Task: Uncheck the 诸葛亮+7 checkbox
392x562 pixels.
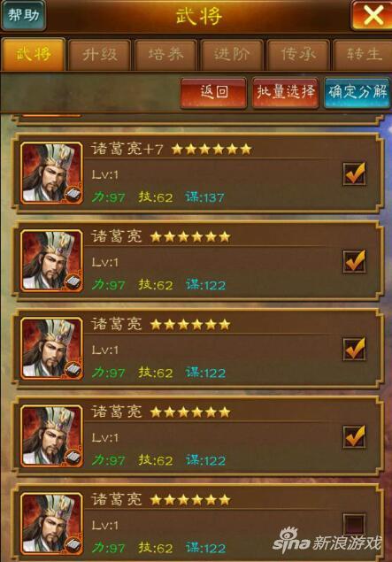Action: (354, 173)
